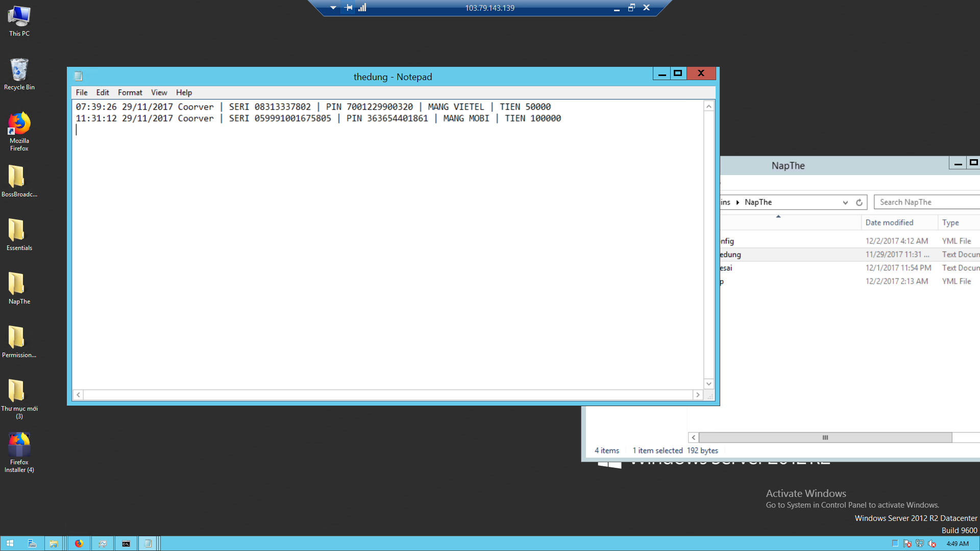Viewport: 980px width, 551px height.
Task: Sort files by Date modified column
Action: (x=889, y=222)
